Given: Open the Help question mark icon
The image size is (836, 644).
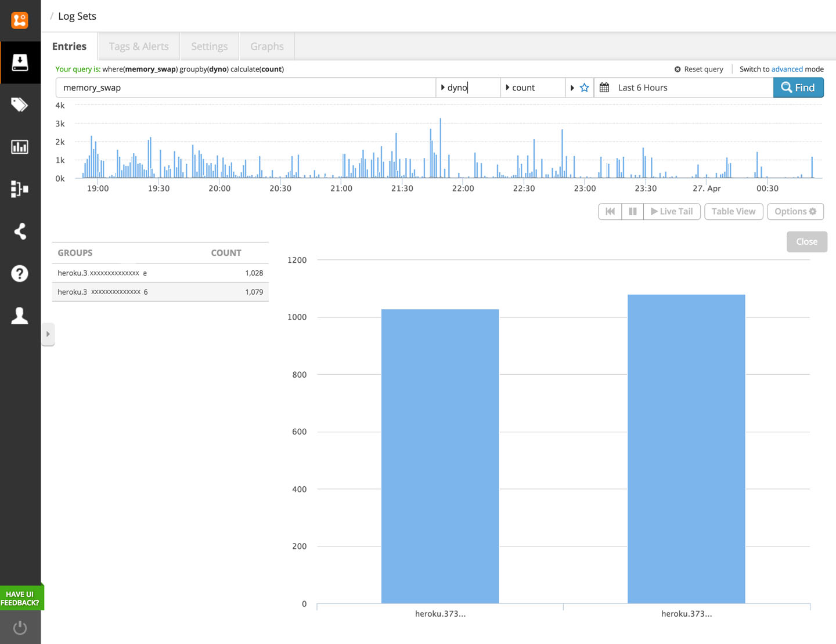Looking at the screenshot, I should [20, 273].
